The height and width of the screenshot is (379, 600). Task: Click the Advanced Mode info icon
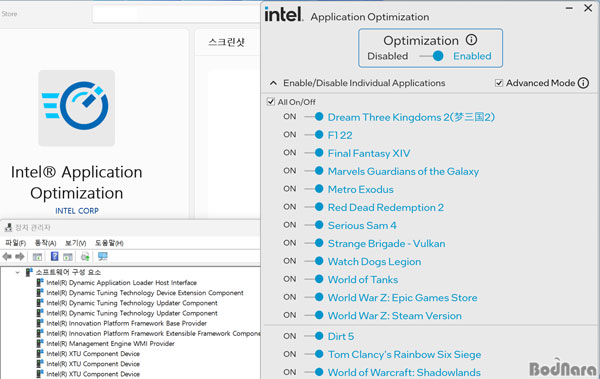583,83
